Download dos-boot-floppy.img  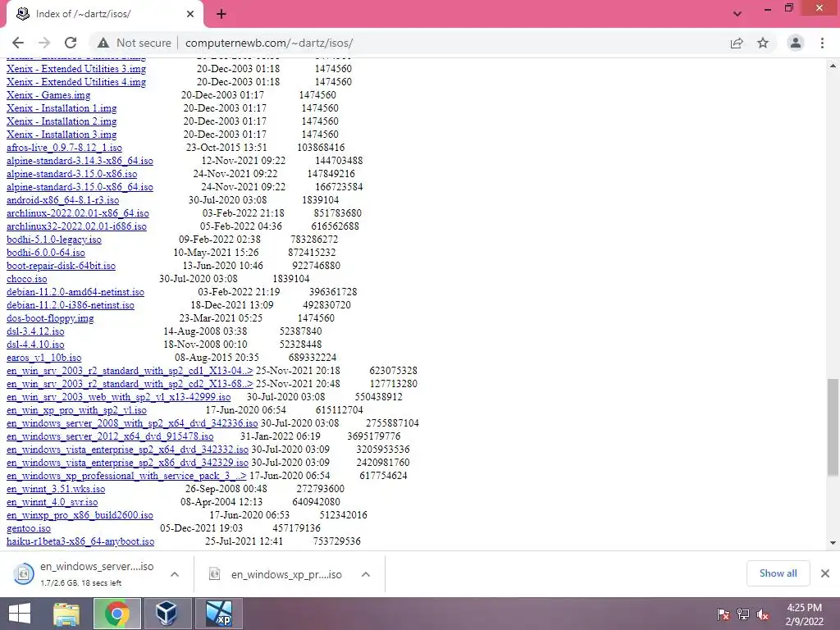(50, 318)
